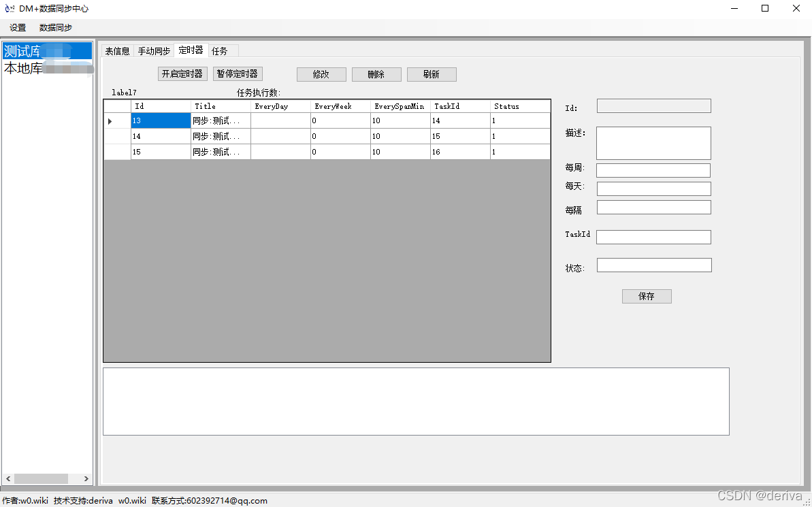Click the Title cell in row Id 15
The image size is (812, 507).
point(221,152)
